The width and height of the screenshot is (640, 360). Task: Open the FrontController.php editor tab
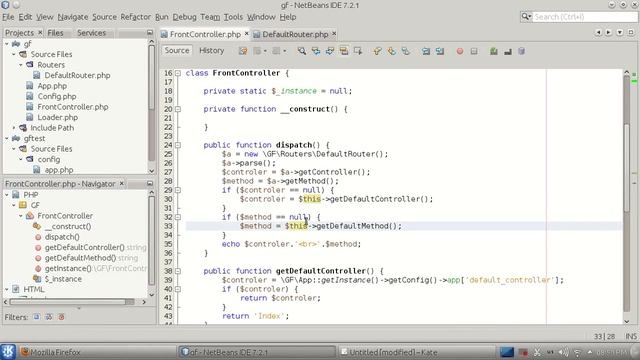[205, 34]
